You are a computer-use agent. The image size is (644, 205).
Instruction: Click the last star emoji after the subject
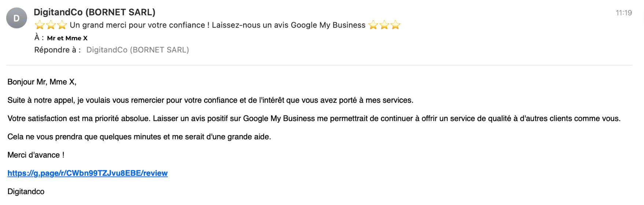coord(395,25)
